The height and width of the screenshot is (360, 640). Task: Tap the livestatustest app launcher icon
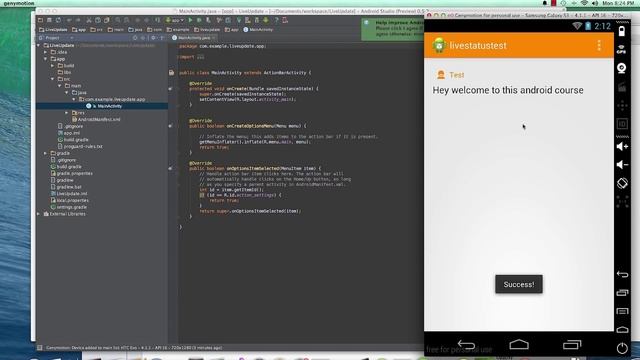(x=439, y=45)
